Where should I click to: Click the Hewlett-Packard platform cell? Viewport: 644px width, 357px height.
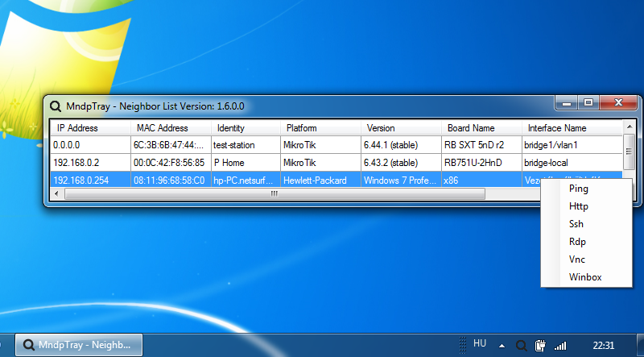pyautogui.click(x=320, y=181)
